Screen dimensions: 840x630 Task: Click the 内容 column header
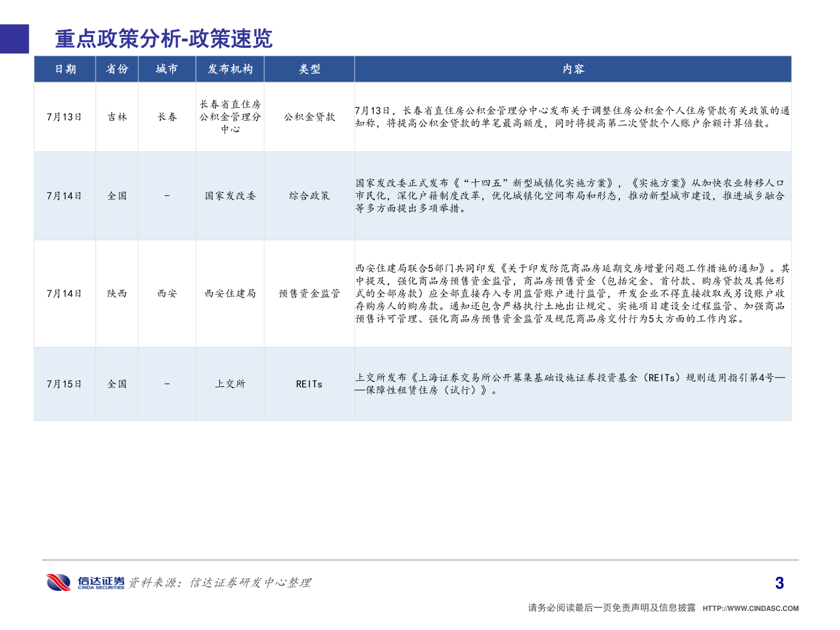(x=573, y=68)
